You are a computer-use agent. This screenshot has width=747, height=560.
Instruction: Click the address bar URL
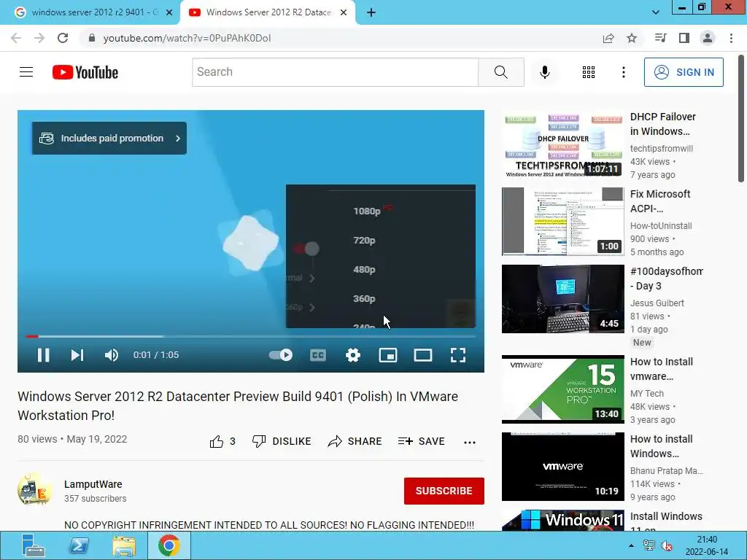(x=187, y=38)
